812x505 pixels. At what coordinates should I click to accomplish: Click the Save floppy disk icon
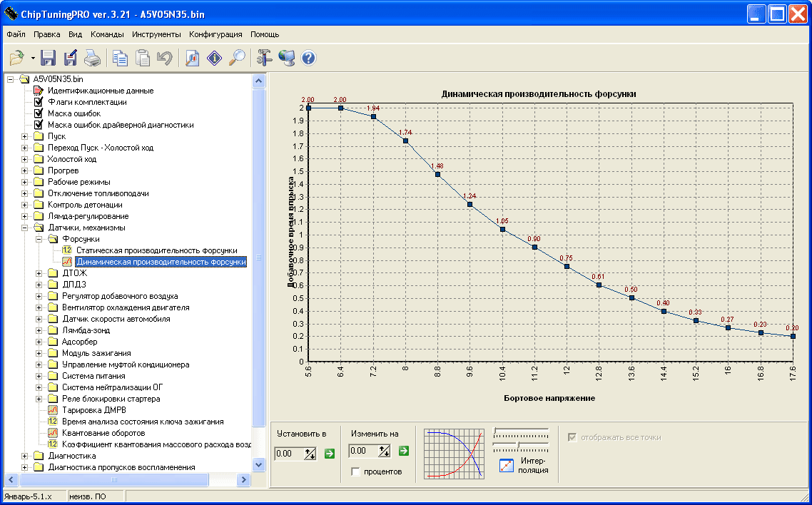pyautogui.click(x=48, y=58)
